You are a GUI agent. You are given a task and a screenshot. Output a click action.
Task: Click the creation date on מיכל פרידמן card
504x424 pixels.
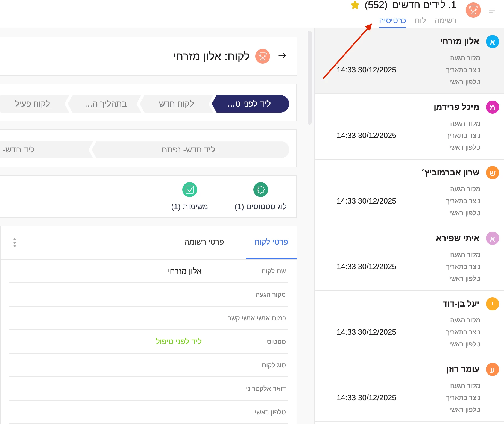pyautogui.click(x=366, y=136)
